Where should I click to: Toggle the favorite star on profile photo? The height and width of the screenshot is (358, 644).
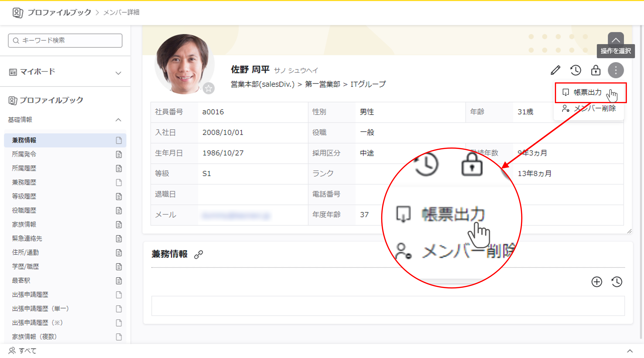click(209, 88)
